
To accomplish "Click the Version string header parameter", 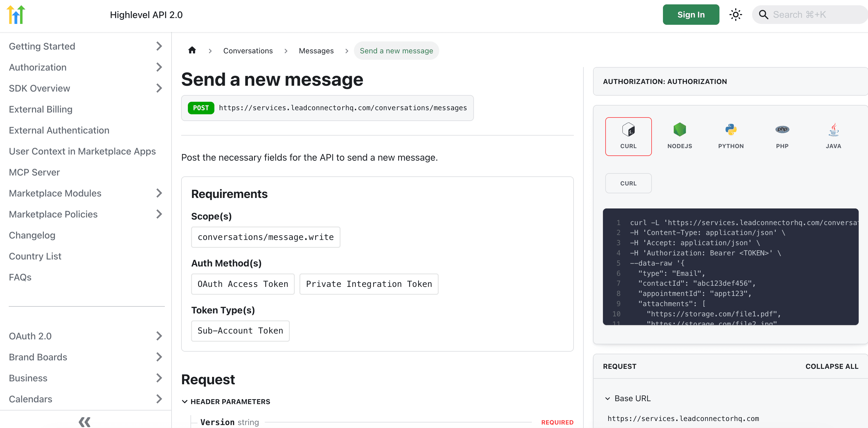I will pos(230,422).
